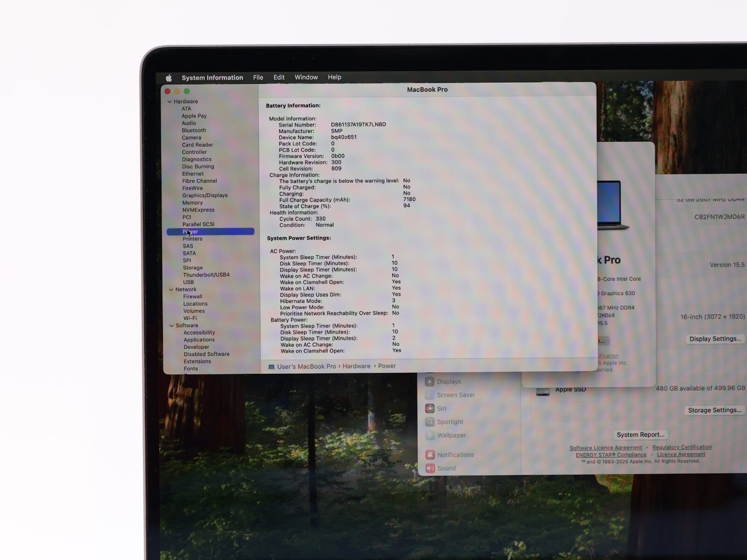747x560 pixels.
Task: Open the Apple menu
Action: pos(169,78)
